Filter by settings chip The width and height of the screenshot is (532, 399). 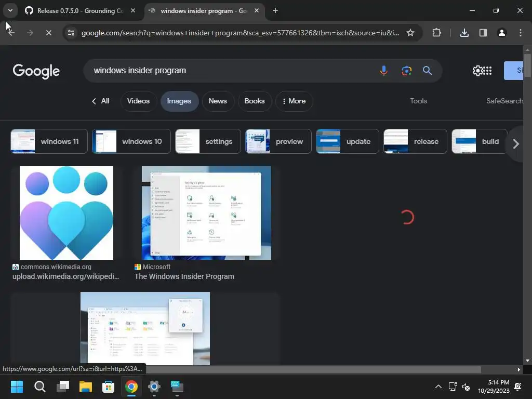pos(208,141)
